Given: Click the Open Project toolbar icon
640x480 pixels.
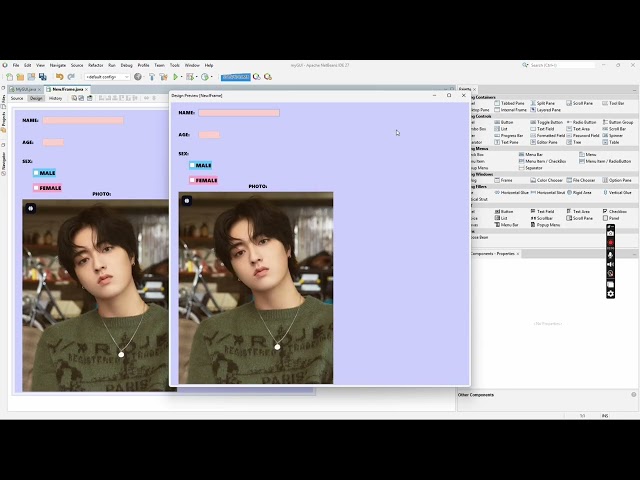Looking at the screenshot, I should [x=31, y=77].
